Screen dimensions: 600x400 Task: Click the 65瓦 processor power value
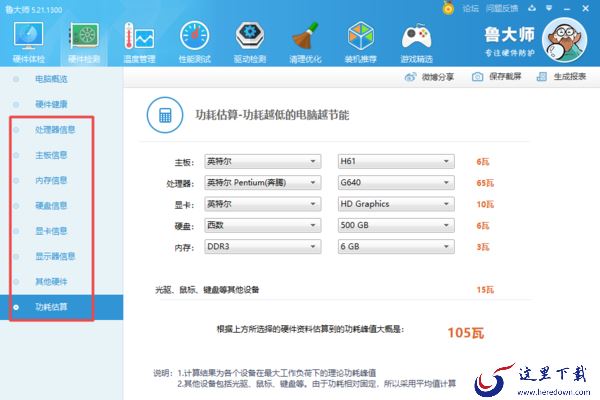(x=485, y=183)
